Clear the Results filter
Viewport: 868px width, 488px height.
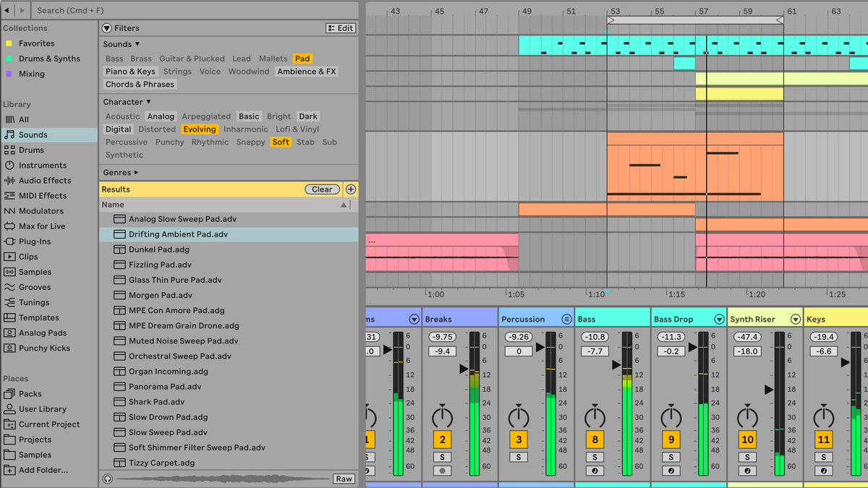pyautogui.click(x=322, y=189)
